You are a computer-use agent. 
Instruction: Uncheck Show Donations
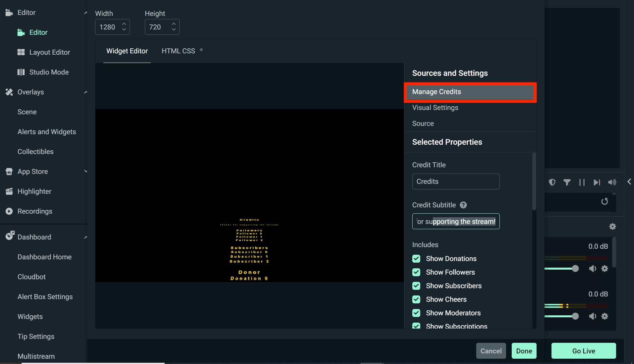[x=416, y=259]
